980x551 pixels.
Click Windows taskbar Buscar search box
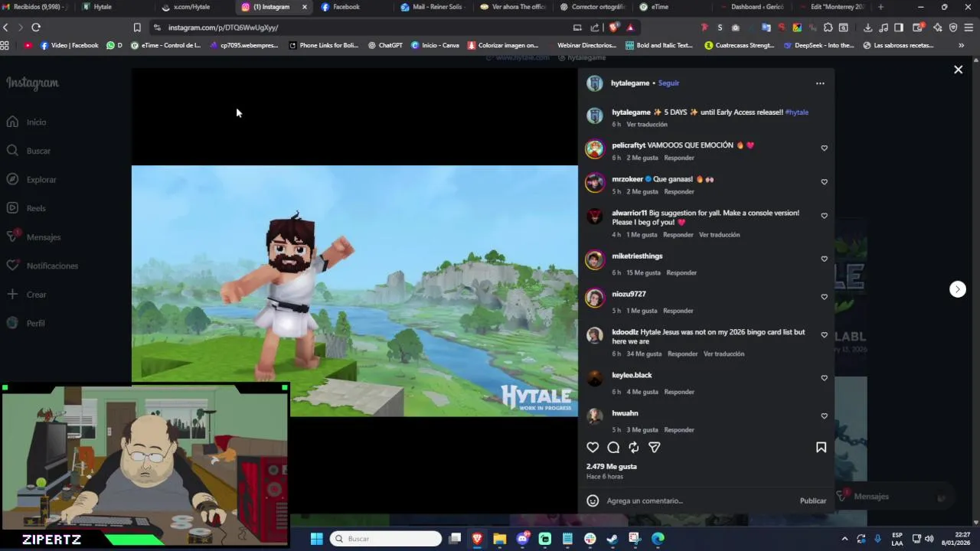point(386,539)
